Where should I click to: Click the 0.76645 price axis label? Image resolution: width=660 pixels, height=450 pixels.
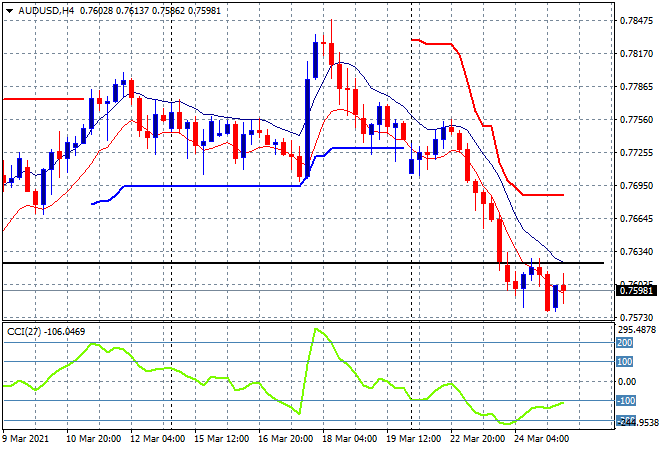(636, 218)
